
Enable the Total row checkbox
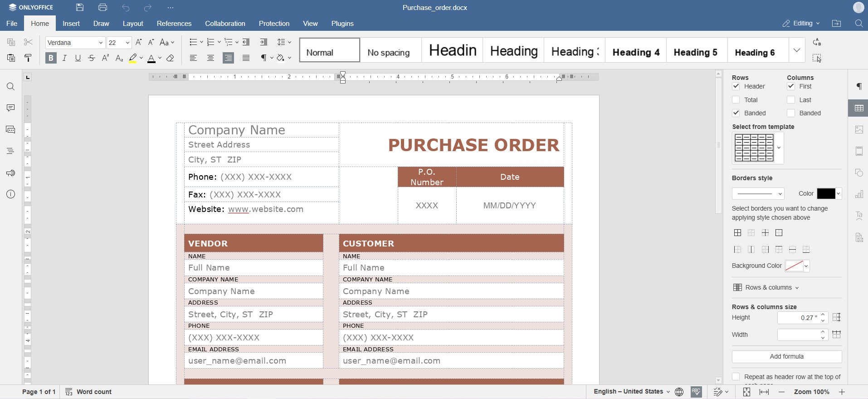tap(736, 100)
